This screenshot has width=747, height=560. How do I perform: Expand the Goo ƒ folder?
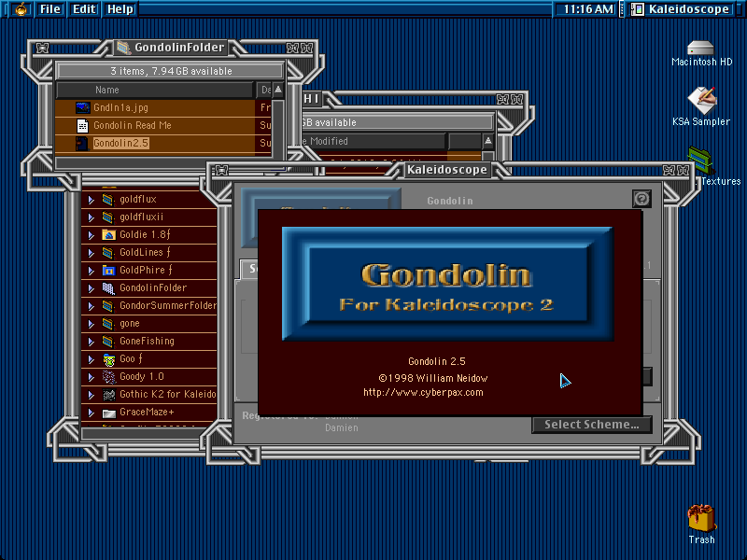pos(91,359)
